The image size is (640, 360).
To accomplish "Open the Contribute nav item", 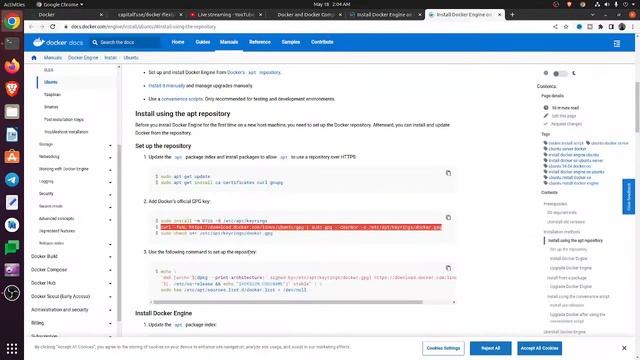I will (322, 42).
